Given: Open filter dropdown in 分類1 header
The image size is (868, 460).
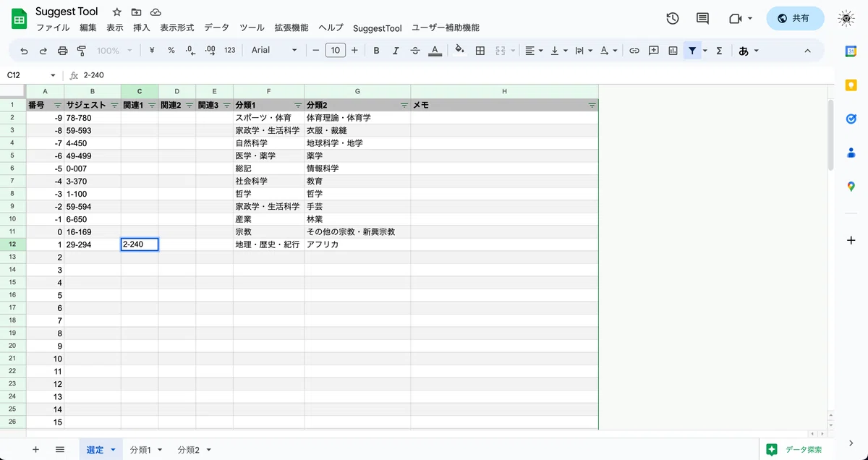Looking at the screenshot, I should coord(298,106).
